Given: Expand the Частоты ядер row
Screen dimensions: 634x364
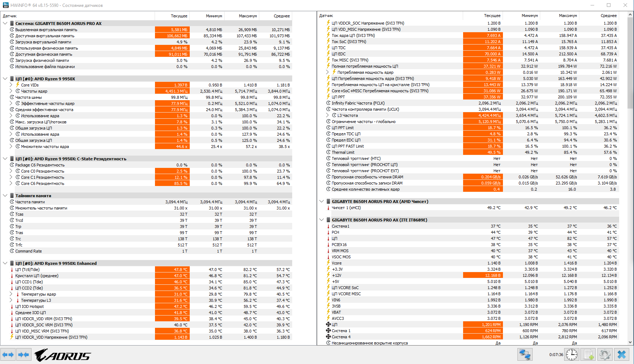Looking at the screenshot, I should point(11,91).
